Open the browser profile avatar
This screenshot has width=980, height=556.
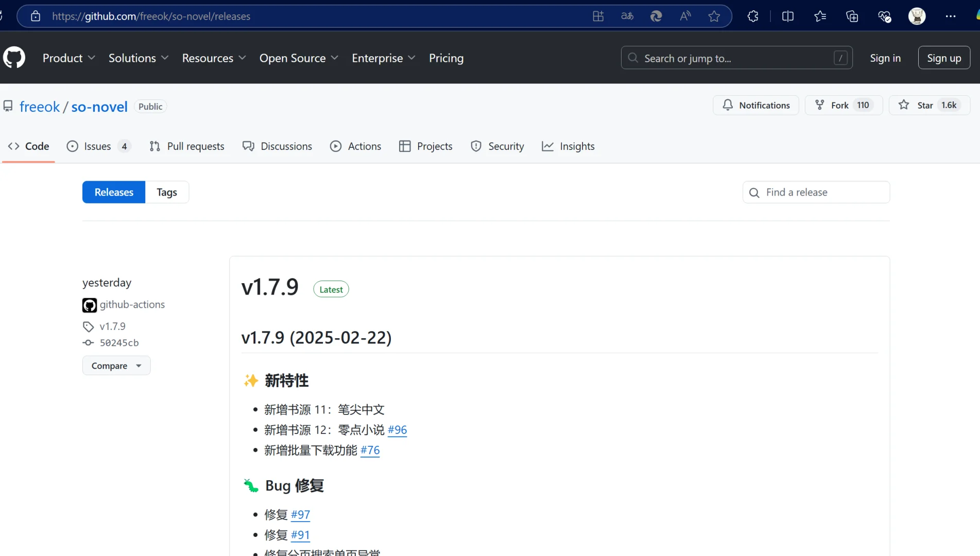pos(917,16)
